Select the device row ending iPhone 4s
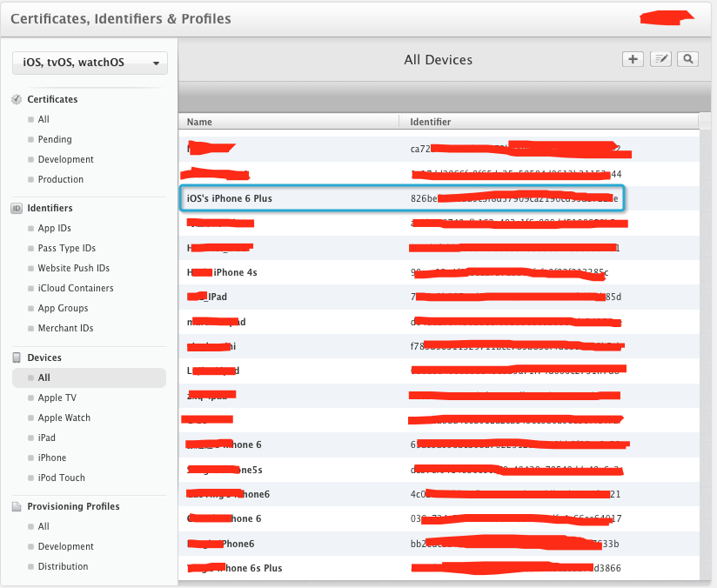 pyautogui.click(x=439, y=272)
